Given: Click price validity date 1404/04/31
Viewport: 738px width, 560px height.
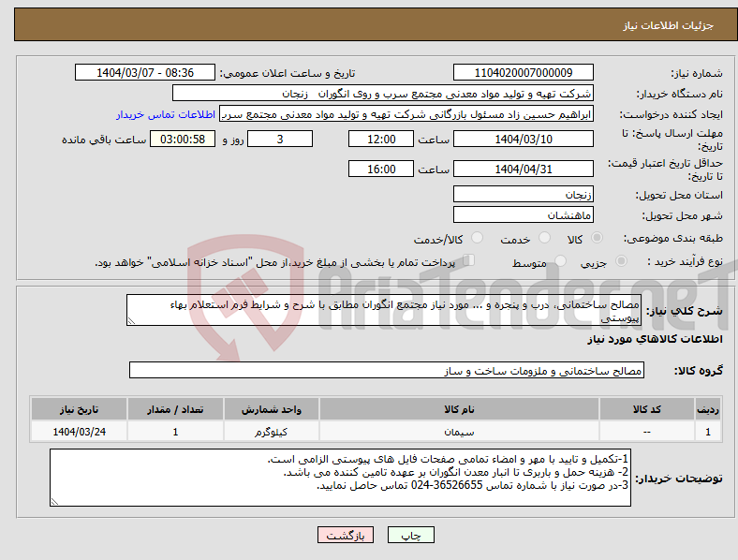Looking at the screenshot, I should tap(523, 169).
